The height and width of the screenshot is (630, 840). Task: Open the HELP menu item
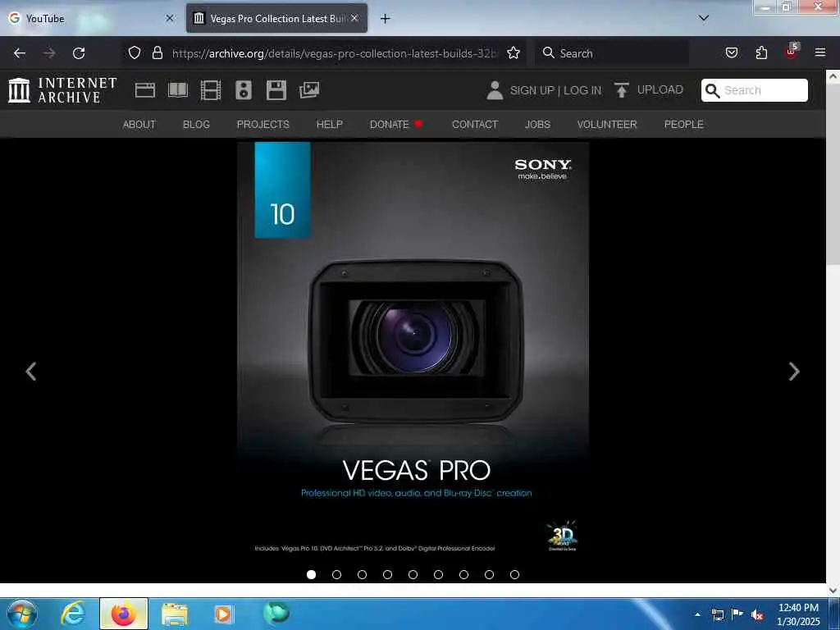(x=330, y=125)
